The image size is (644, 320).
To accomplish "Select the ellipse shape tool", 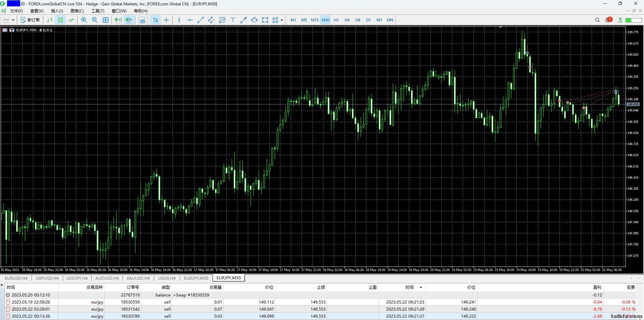I will coord(254,20).
